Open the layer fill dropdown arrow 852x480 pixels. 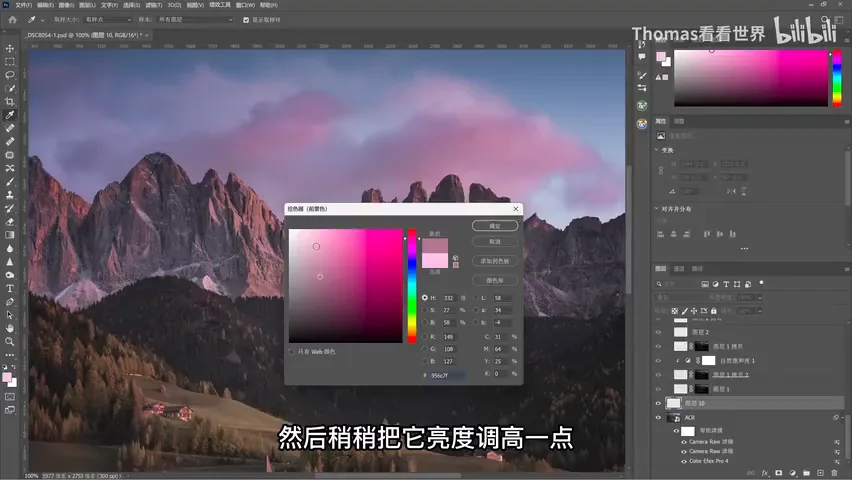[759, 311]
